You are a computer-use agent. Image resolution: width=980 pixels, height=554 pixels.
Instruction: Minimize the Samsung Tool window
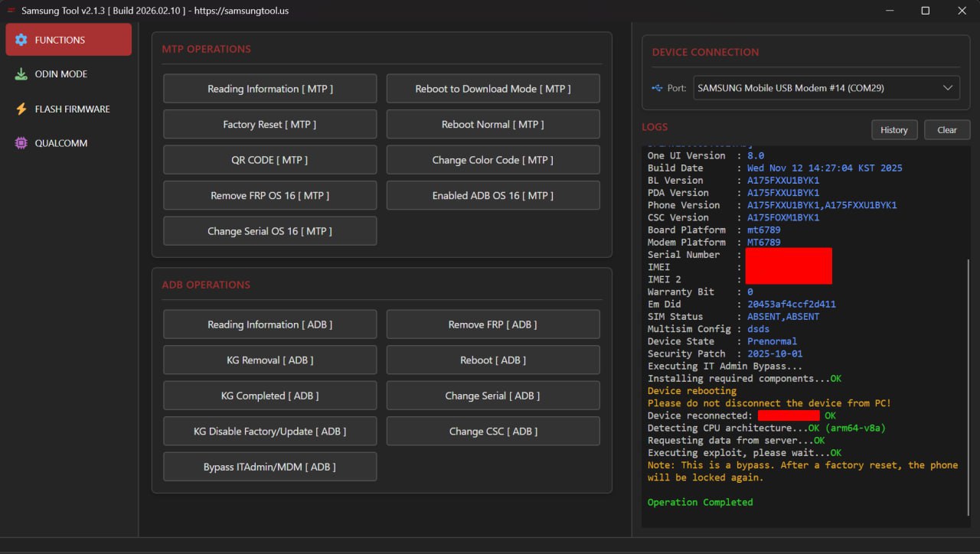pyautogui.click(x=890, y=11)
